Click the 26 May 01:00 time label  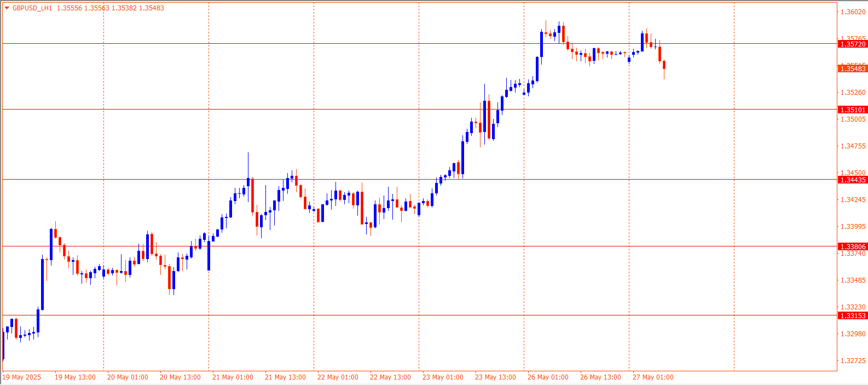coord(548,377)
